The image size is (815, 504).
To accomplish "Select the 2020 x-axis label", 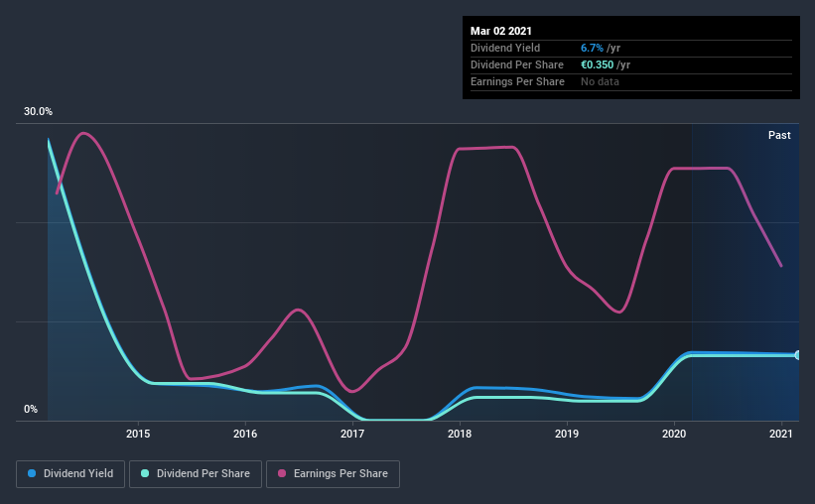I will pyautogui.click(x=674, y=434).
